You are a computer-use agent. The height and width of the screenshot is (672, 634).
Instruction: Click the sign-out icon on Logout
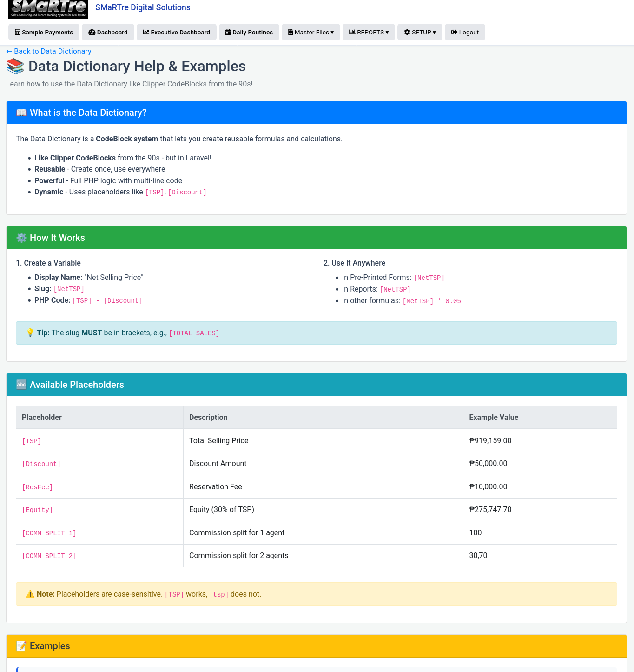(454, 33)
